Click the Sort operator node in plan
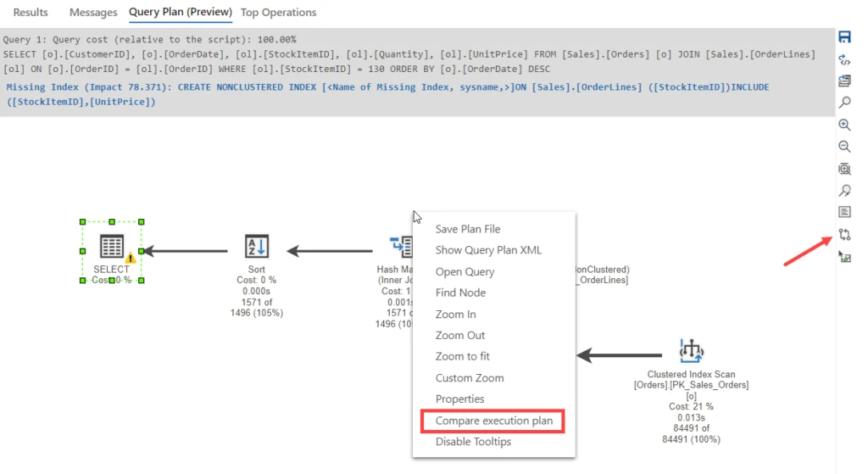The width and height of the screenshot is (868, 474). (x=256, y=248)
